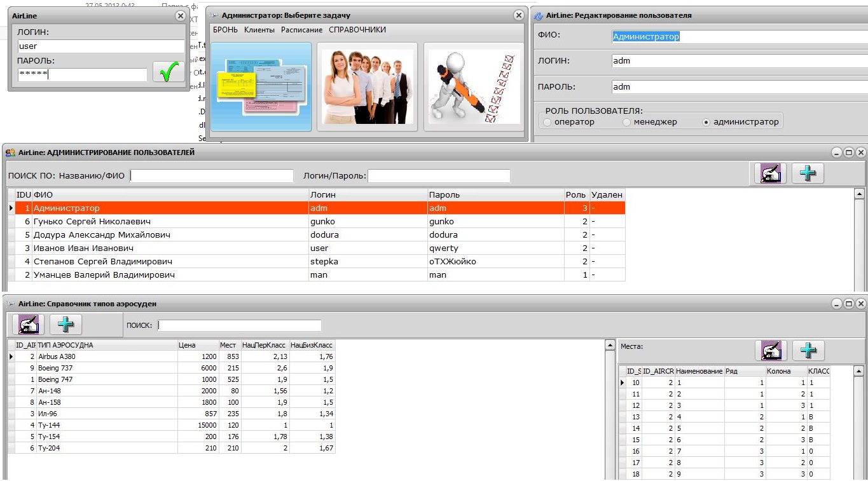Select the Ан-158 aircraft row
This screenshot has height=481, width=868.
(171, 402)
